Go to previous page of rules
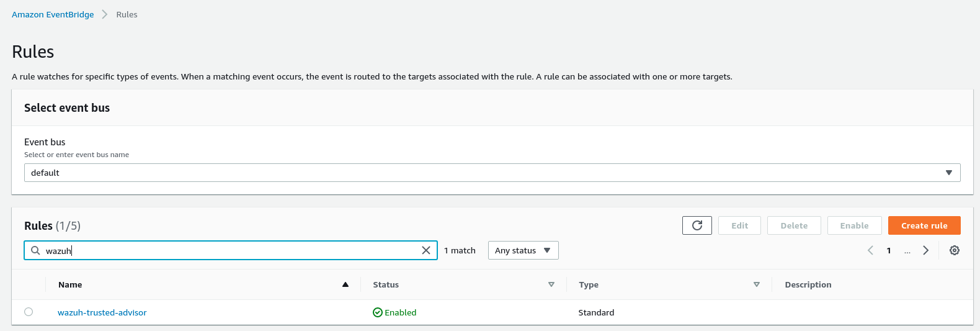Image resolution: width=980 pixels, height=331 pixels. coord(870,250)
